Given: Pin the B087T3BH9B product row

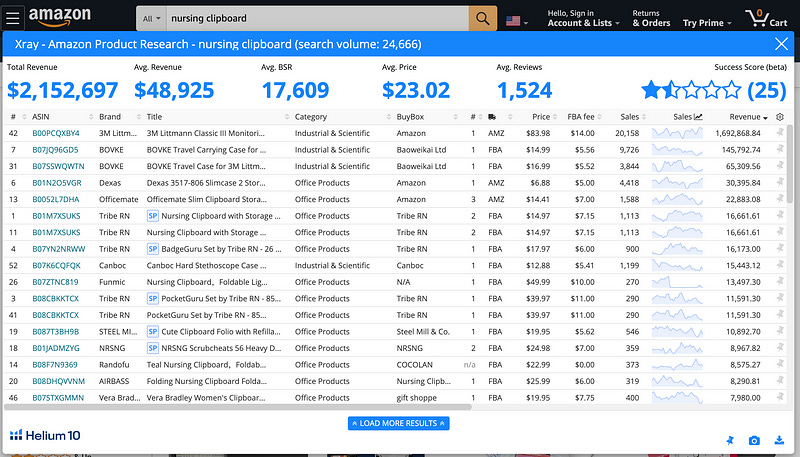Looking at the screenshot, I should (780, 331).
